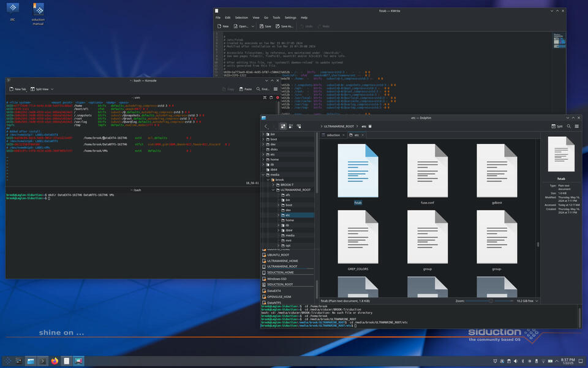Adjust the Dolphin zoom slider
This screenshot has height=368, width=588.
click(490, 301)
